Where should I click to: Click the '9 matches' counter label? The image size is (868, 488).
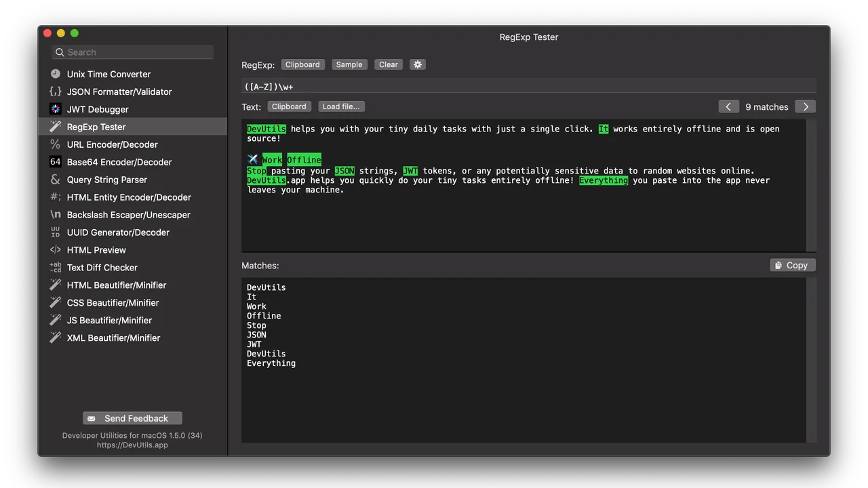767,106
